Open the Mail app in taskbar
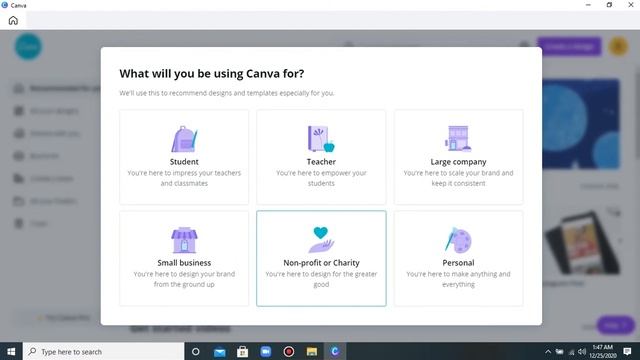The image size is (640, 360). 220,351
